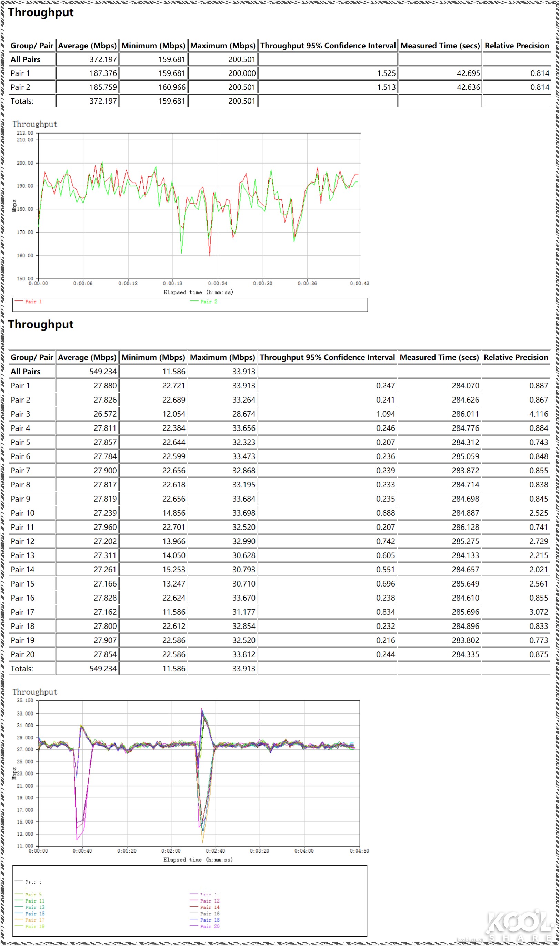This screenshot has width=560, height=946.
Task: Click the 3.072 relative precision value
Action: tap(539, 612)
